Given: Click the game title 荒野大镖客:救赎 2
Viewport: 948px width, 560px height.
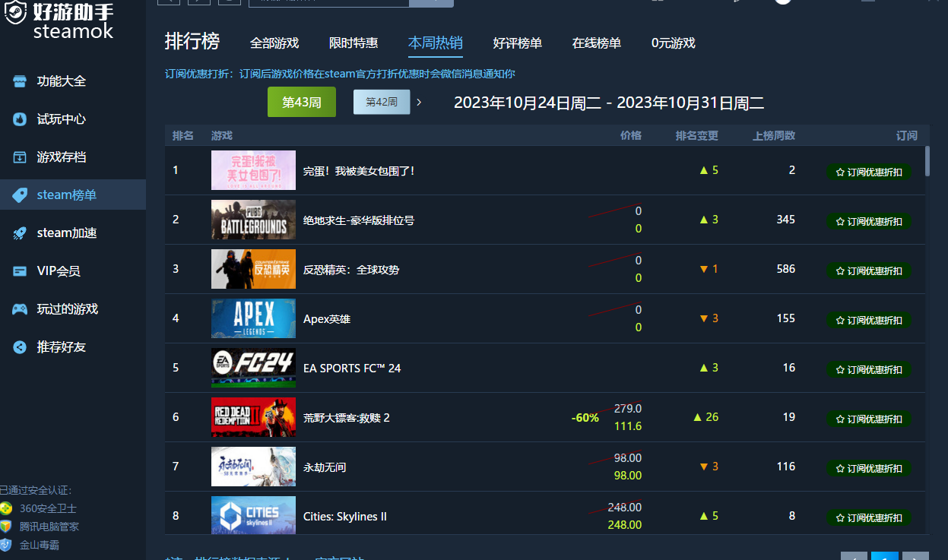Looking at the screenshot, I should tap(347, 418).
